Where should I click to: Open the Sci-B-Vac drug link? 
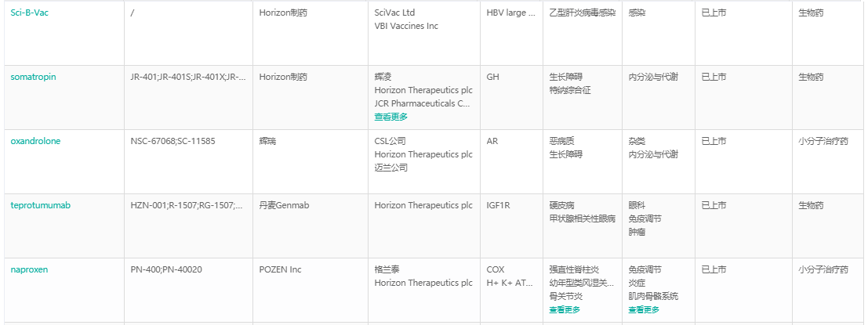30,13
